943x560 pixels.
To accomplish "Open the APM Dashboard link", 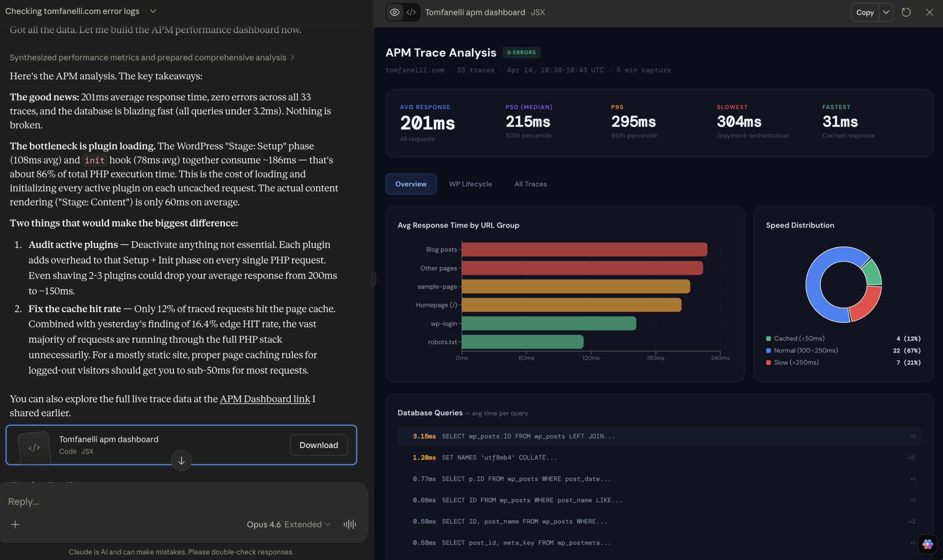I will click(x=264, y=399).
